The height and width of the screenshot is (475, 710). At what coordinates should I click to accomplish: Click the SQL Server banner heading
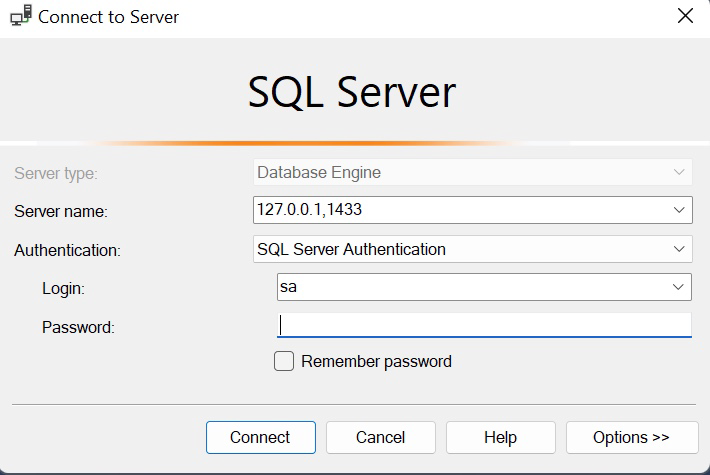coord(352,93)
